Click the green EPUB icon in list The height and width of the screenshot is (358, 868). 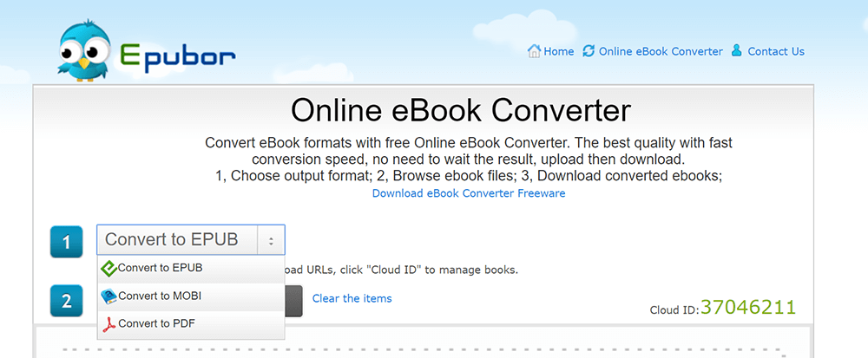(x=108, y=268)
